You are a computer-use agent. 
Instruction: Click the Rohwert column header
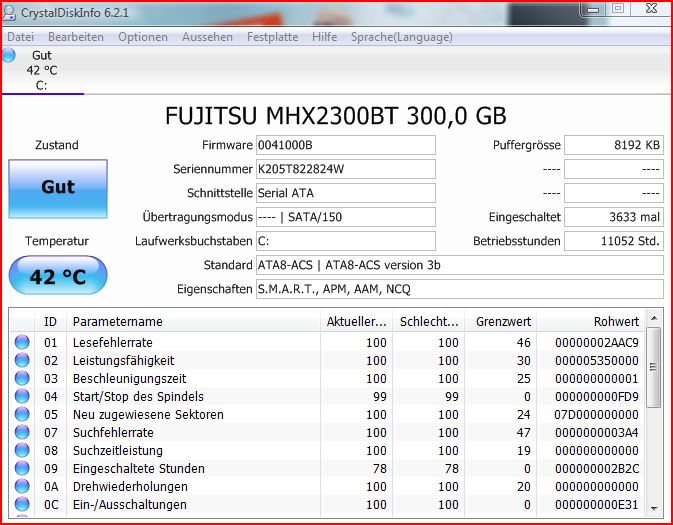tap(590, 322)
